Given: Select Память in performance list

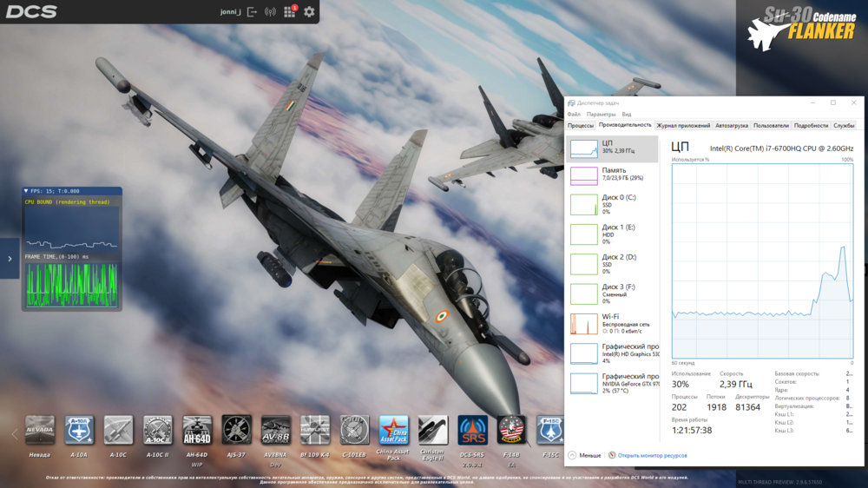Looking at the screenshot, I should point(612,175).
